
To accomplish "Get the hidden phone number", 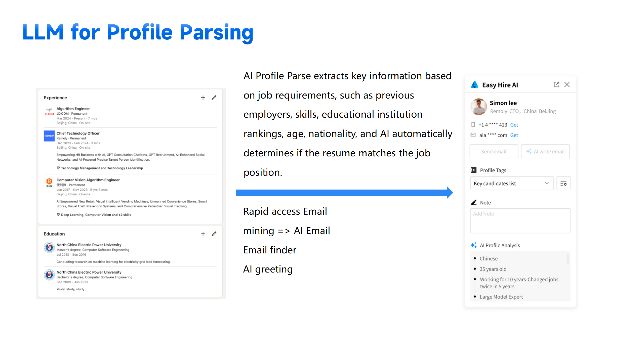I will 514,125.
